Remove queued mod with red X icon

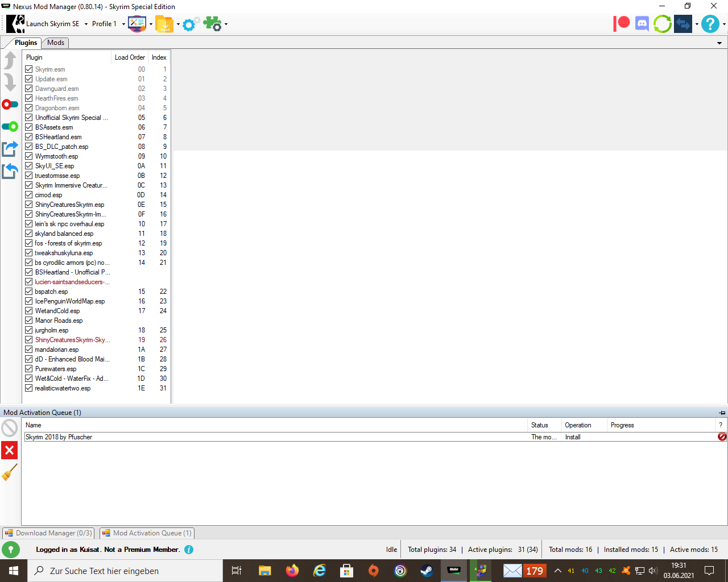[x=10, y=451]
